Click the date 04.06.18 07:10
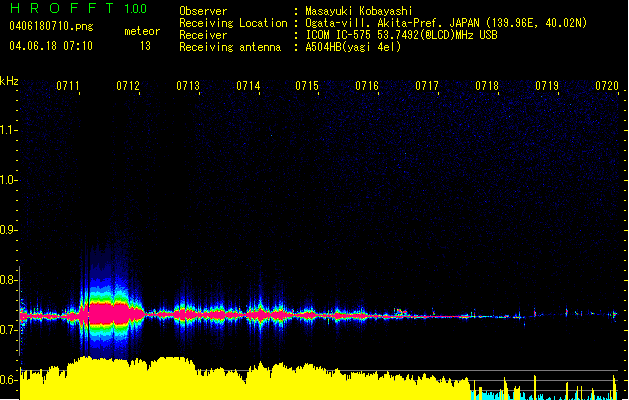The image size is (629, 400). coord(51,46)
